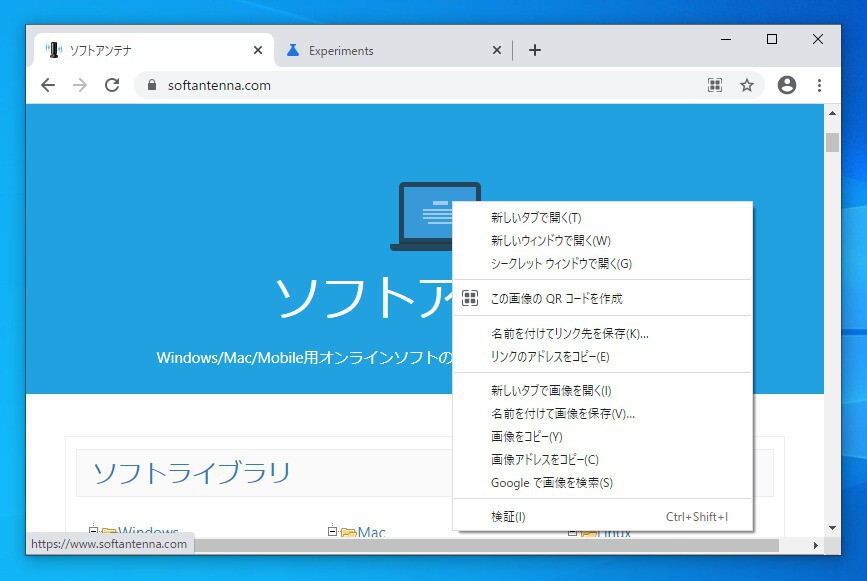Open a new tab with plus button

click(535, 50)
